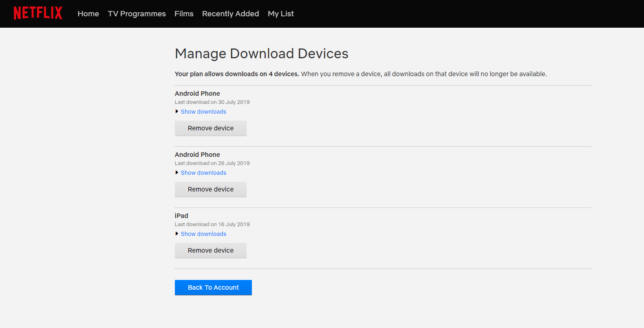The image size is (644, 328).
Task: Click Show downloads link for 30 July device
Action: coord(203,112)
